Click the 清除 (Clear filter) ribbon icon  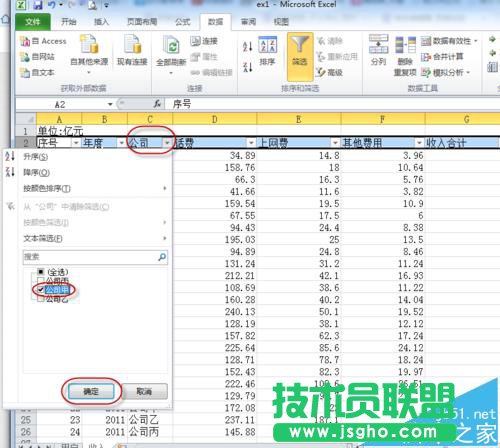click(321, 41)
